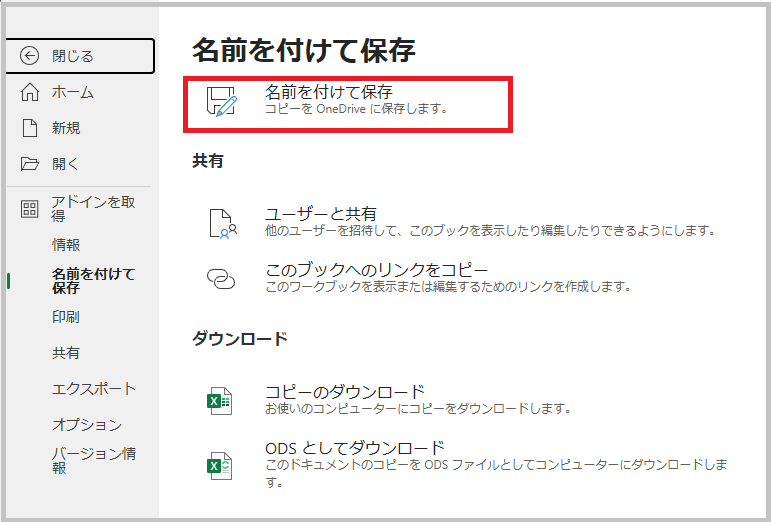The width and height of the screenshot is (771, 522).
Task: Click the description コピーを OneDrive に保存します。
Action: coord(356,109)
